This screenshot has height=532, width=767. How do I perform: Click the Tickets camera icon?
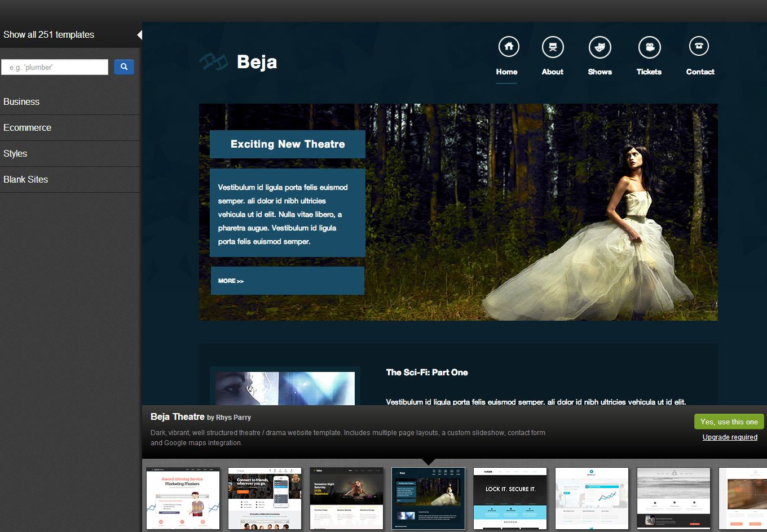pos(649,47)
